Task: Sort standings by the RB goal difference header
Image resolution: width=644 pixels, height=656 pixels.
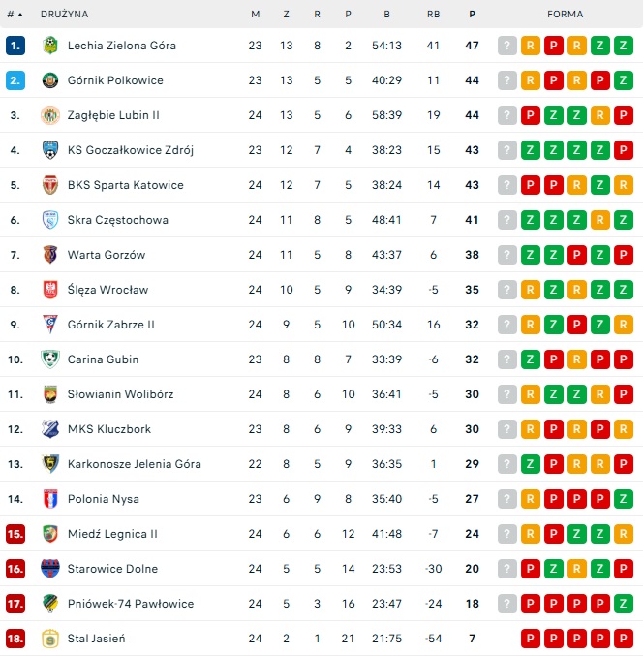Action: click(433, 15)
